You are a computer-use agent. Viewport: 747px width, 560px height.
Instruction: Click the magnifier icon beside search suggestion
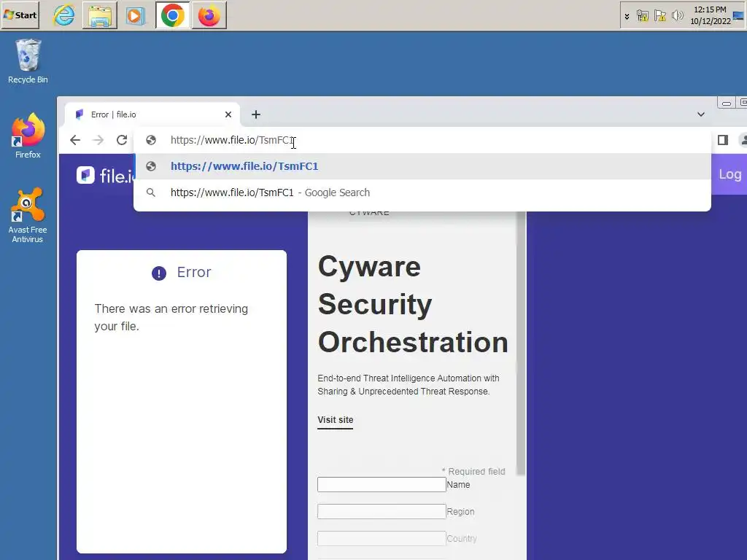(151, 192)
